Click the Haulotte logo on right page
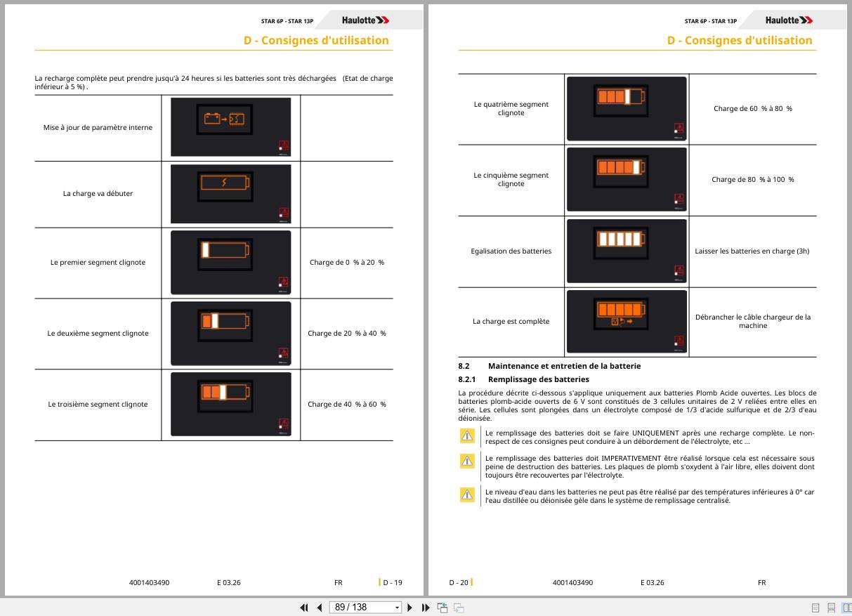The height and width of the screenshot is (616, 852). 789,20
